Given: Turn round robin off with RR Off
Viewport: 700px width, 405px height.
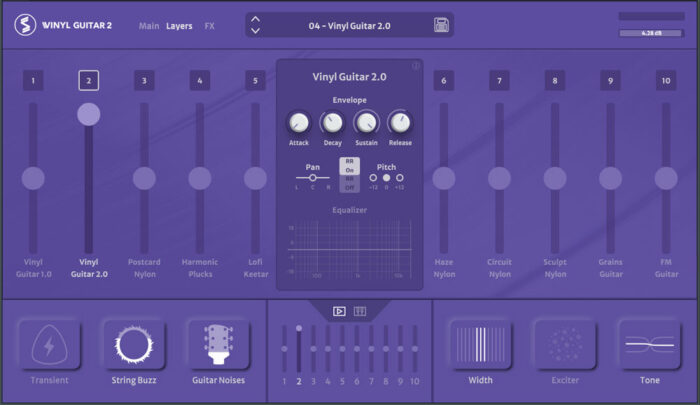Looking at the screenshot, I should (350, 184).
